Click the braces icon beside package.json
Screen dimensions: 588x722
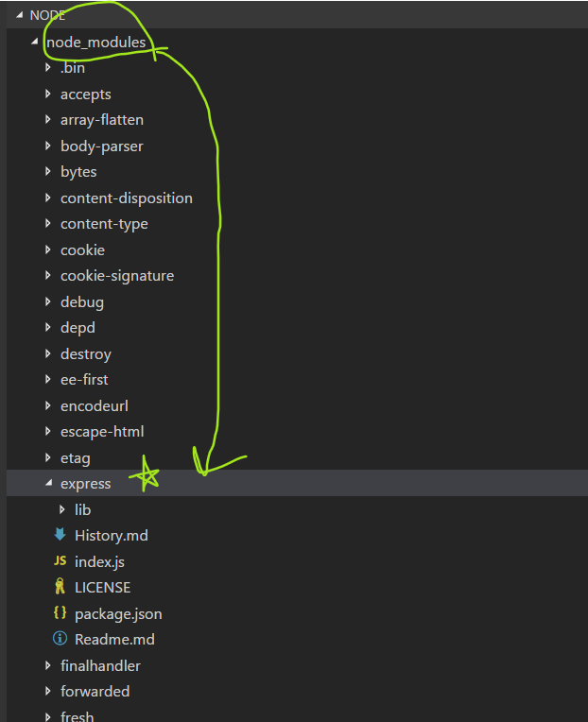(60, 613)
